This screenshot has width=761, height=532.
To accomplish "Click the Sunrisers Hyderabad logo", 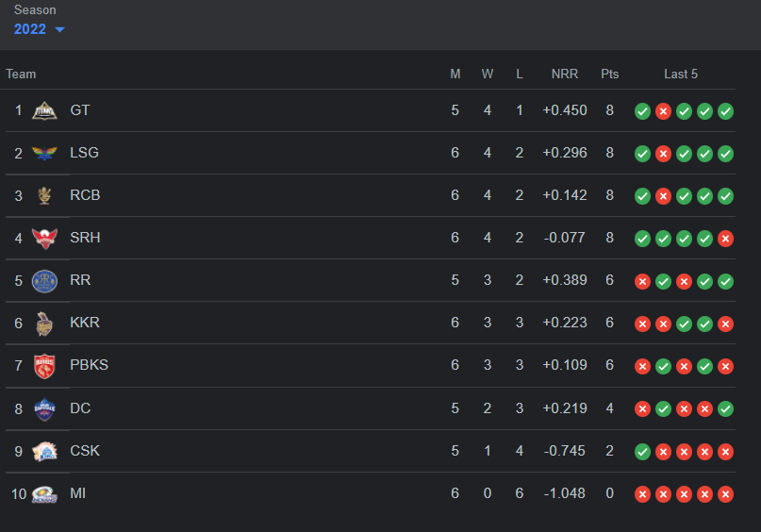I will coord(44,238).
